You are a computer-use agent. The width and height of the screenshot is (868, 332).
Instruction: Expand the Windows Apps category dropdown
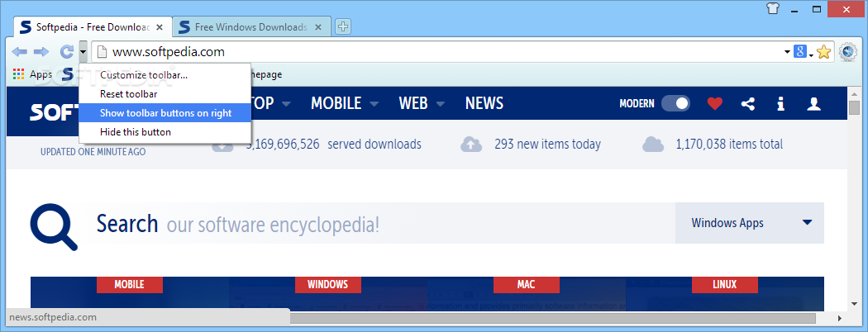[x=750, y=223]
